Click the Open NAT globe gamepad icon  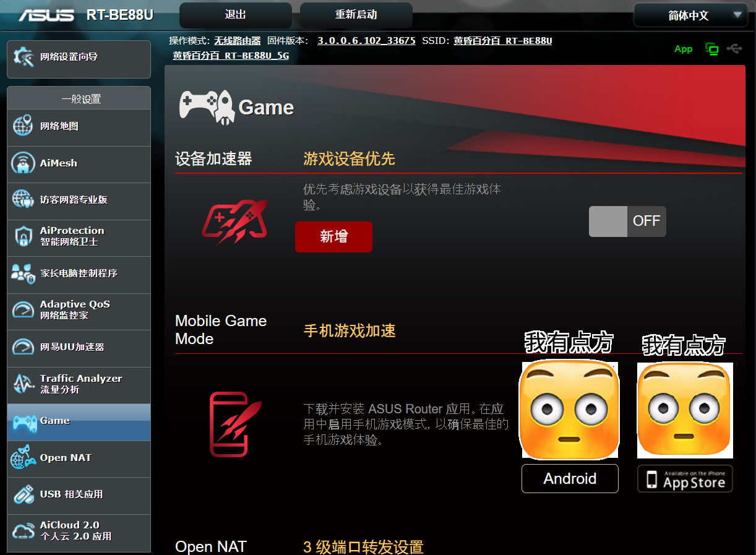pos(23,458)
